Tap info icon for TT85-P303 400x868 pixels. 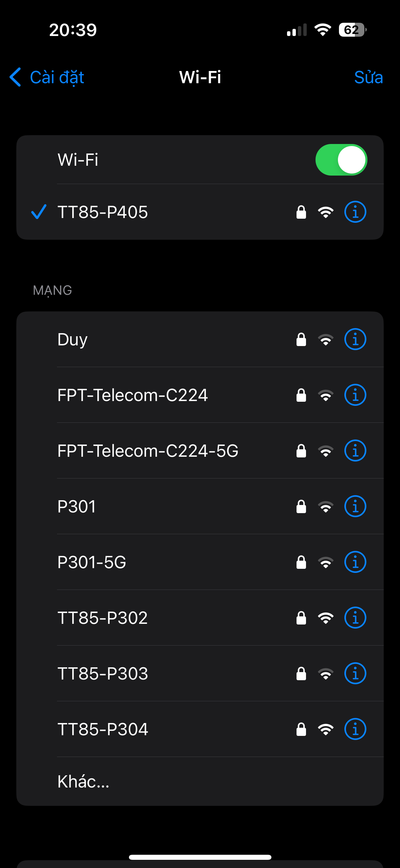pos(355,673)
